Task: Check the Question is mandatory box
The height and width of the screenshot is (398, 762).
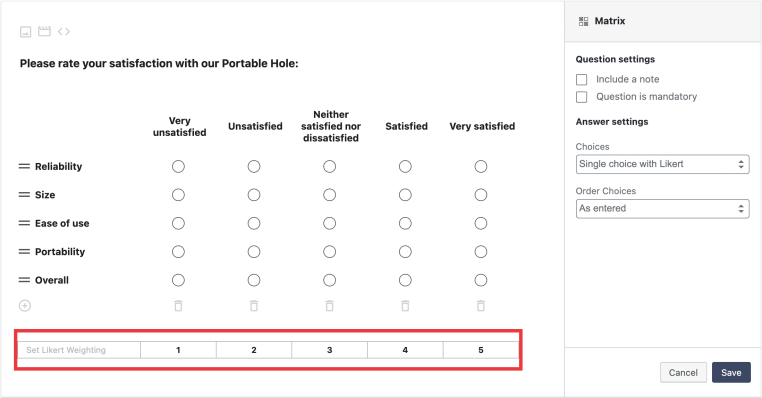Action: (581, 97)
